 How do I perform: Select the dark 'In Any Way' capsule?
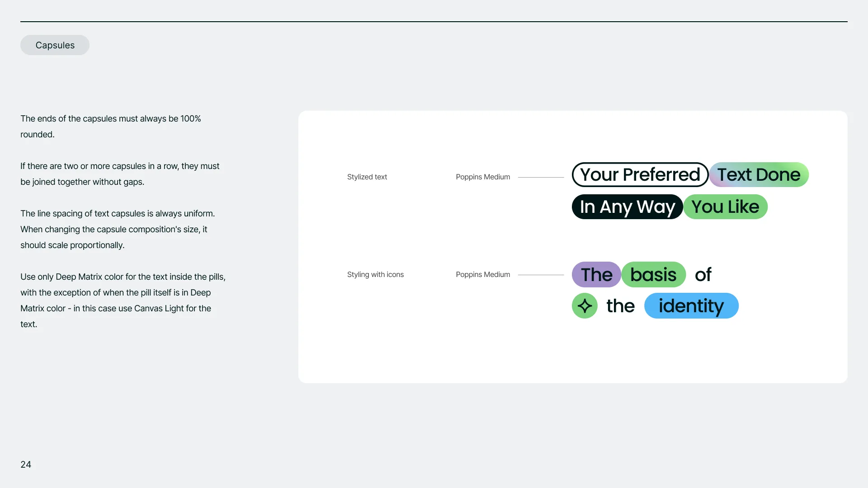tap(627, 207)
